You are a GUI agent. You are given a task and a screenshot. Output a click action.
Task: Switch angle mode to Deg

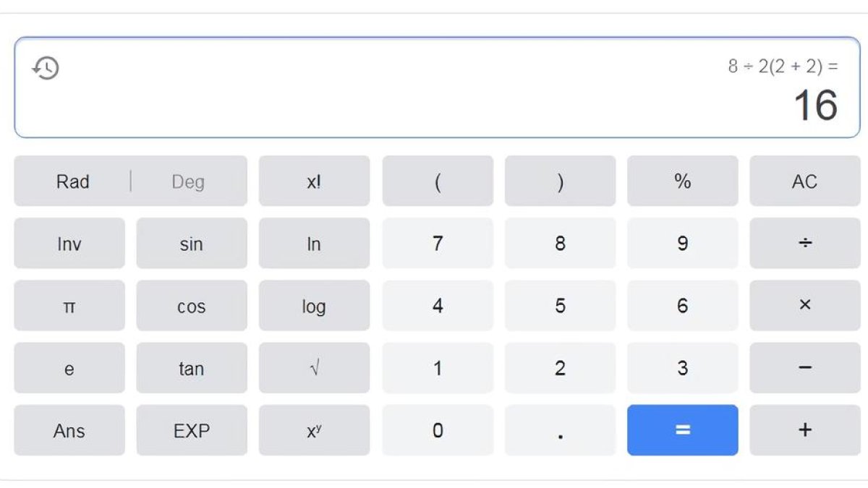tap(188, 181)
